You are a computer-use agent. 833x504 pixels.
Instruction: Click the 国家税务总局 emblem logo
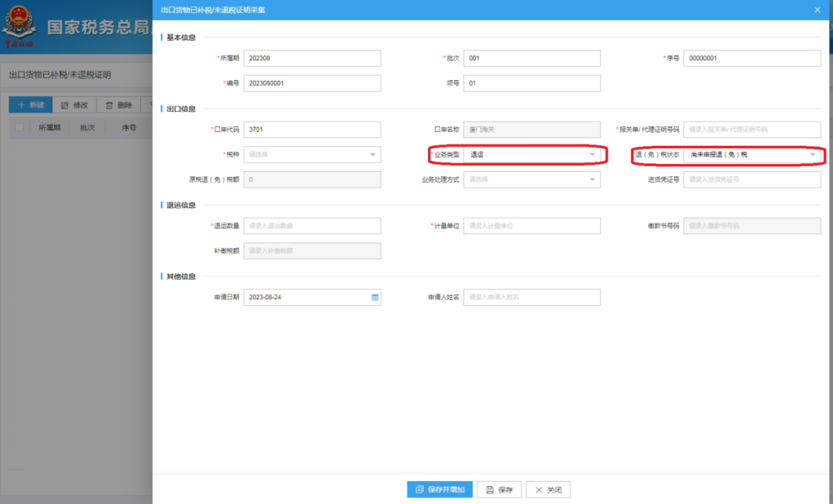click(x=19, y=25)
